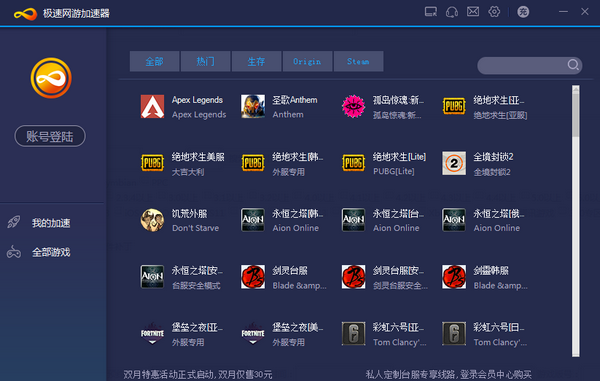Click the 剑灵韩服 game icon
The height and width of the screenshot is (381, 600).
click(454, 277)
